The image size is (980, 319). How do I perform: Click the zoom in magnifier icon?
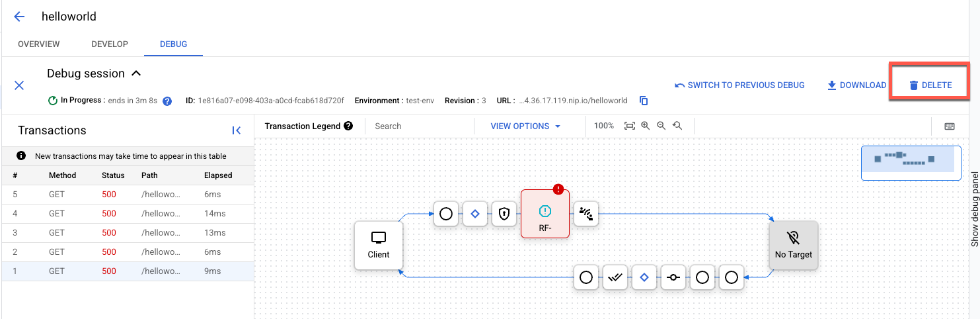click(645, 126)
